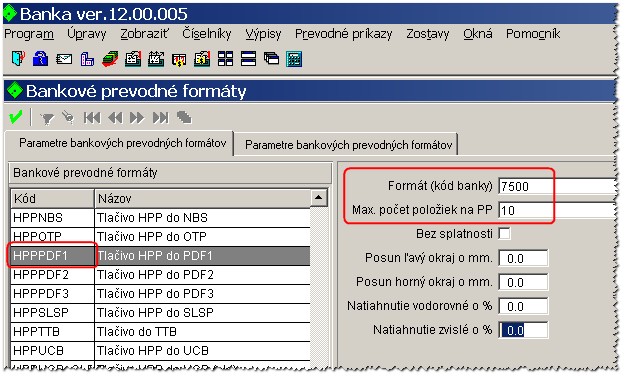This screenshot has width=628, height=380.
Task: Click 'Tlačivo do TTB' name cell
Action: [x=202, y=332]
